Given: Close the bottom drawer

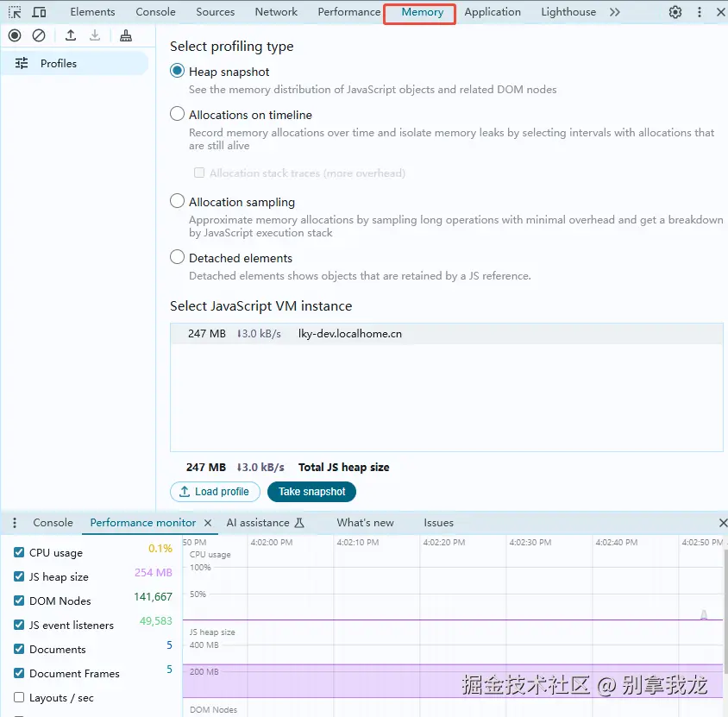Looking at the screenshot, I should [x=723, y=523].
